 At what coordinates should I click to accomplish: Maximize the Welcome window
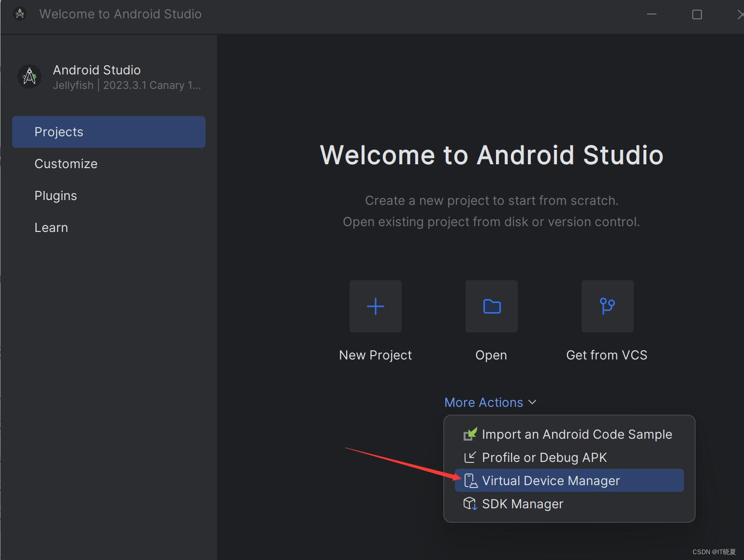tap(697, 14)
